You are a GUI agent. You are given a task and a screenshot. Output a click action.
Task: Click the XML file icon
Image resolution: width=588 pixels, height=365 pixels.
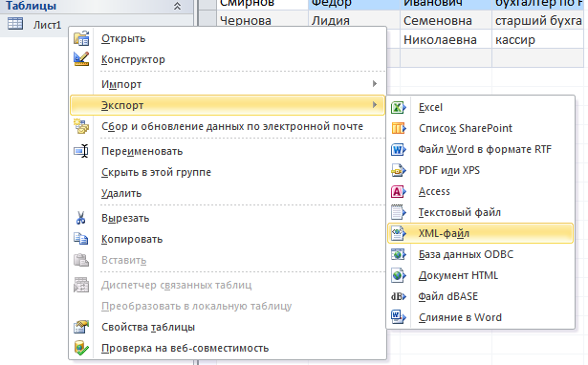click(x=399, y=233)
